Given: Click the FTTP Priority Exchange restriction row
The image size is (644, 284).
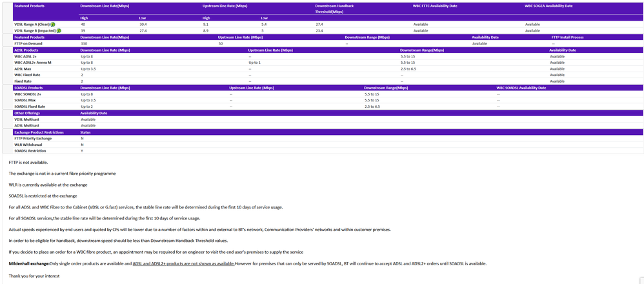Looking at the screenshot, I should pyautogui.click(x=33, y=138).
